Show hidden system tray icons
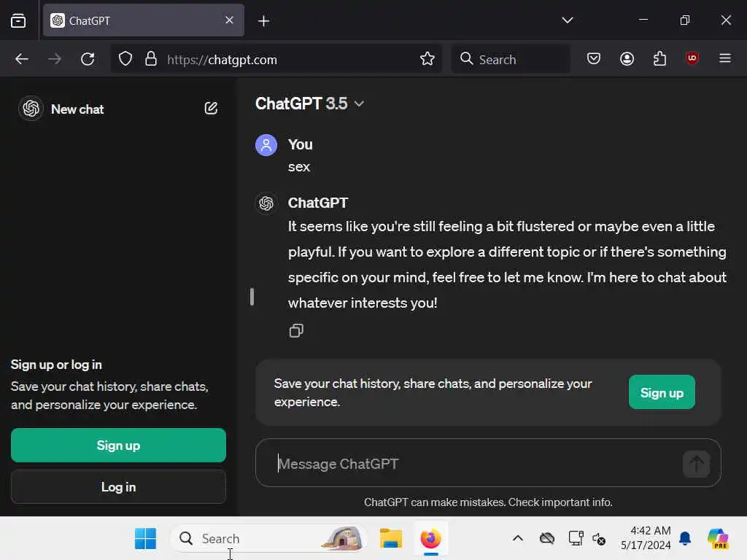Image resolution: width=747 pixels, height=560 pixels. (518, 539)
